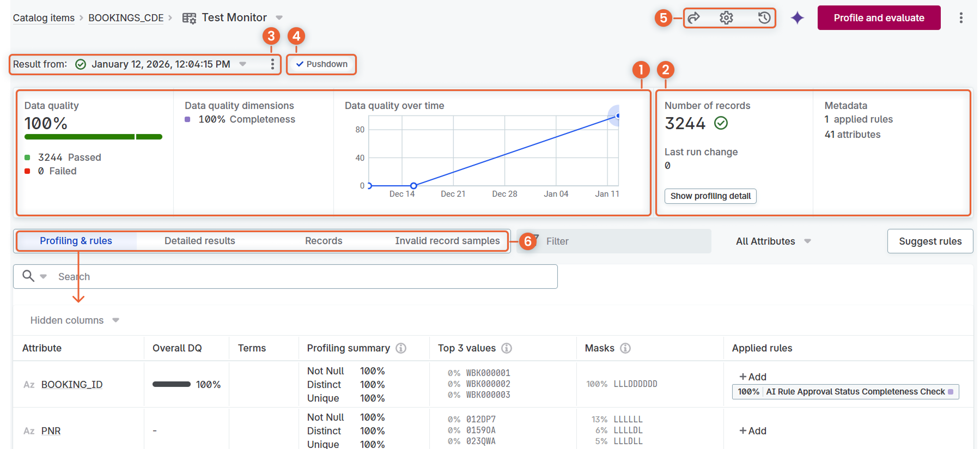Click the purple AI sparkle icon
Viewport: 980px width, 449px height.
click(798, 18)
